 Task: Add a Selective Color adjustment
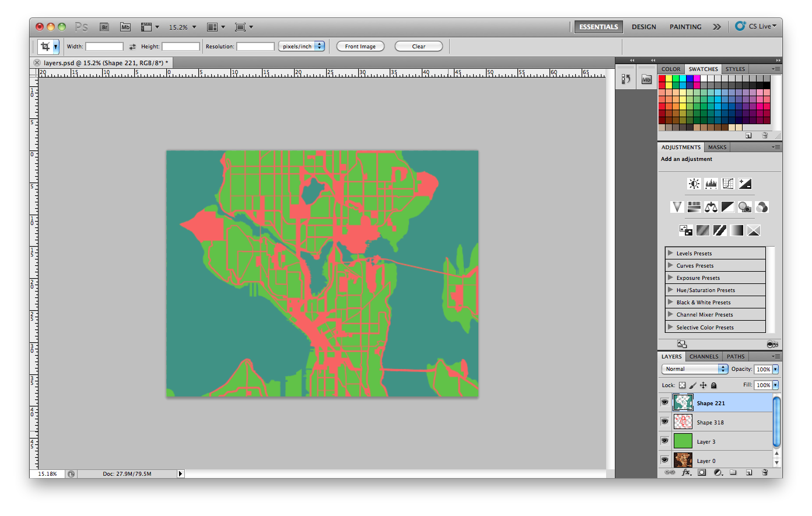click(753, 230)
